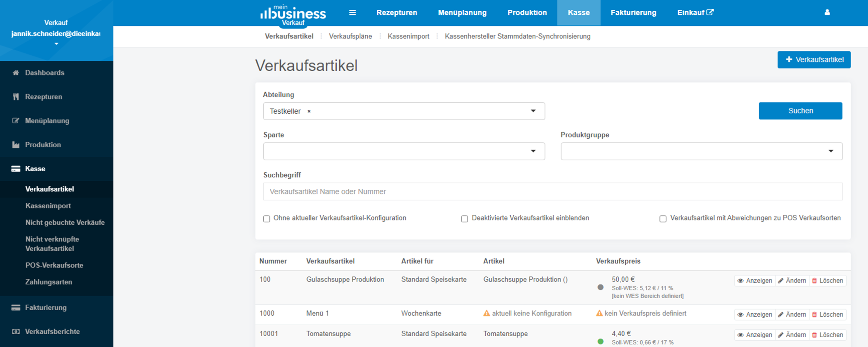
Task: Open the user profile icon in header
Action: pos(827,12)
